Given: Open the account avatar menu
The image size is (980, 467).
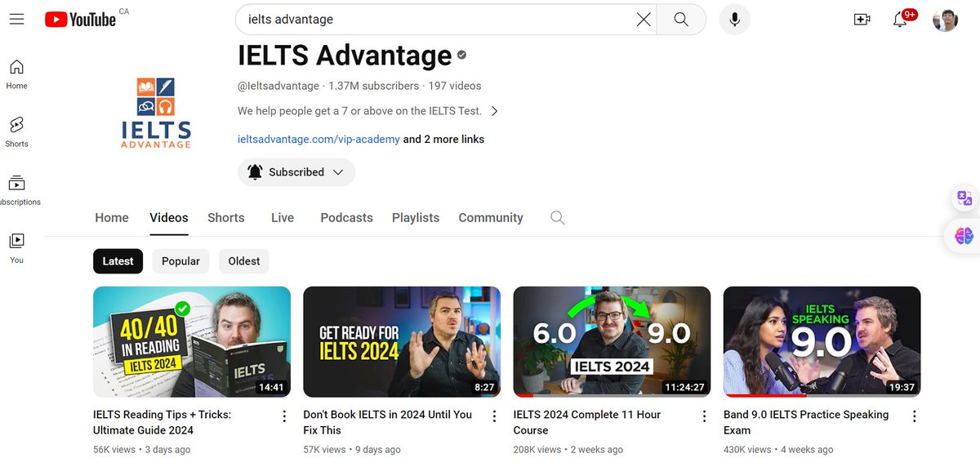Looking at the screenshot, I should (945, 19).
